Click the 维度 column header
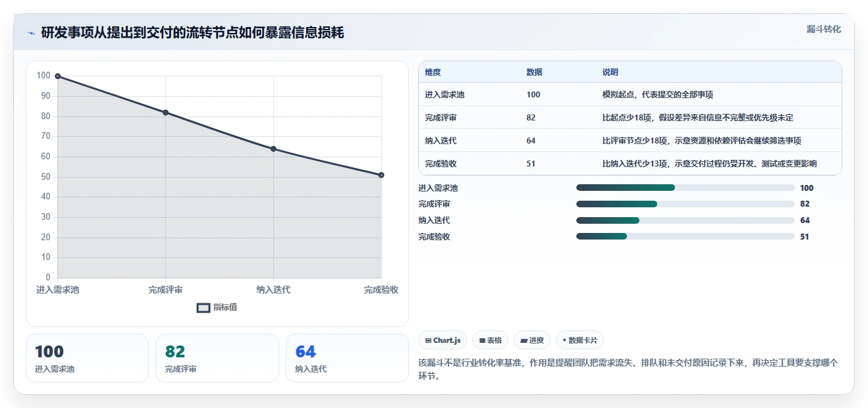Screen dimensions: 868x408 tap(433, 72)
